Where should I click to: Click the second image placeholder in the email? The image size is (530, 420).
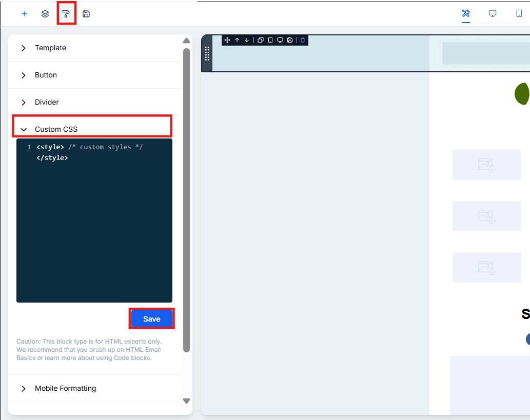(x=487, y=216)
